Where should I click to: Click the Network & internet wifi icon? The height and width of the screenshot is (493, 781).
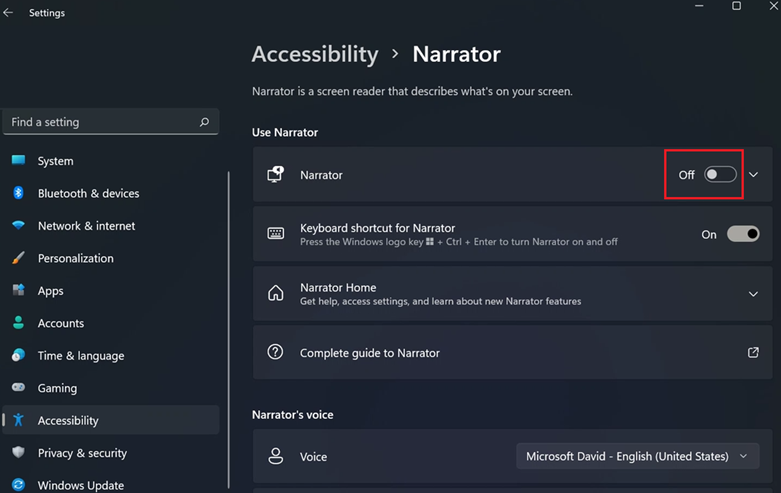[18, 226]
